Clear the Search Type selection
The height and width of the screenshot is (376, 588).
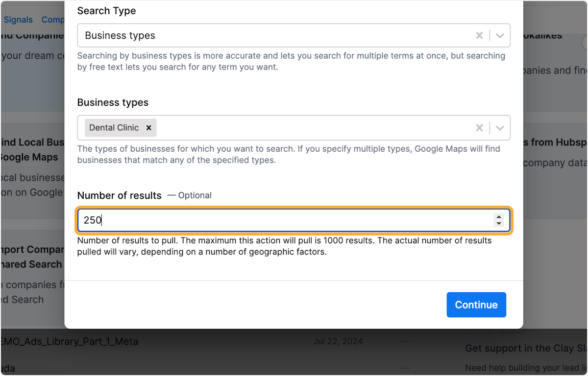[x=479, y=35]
